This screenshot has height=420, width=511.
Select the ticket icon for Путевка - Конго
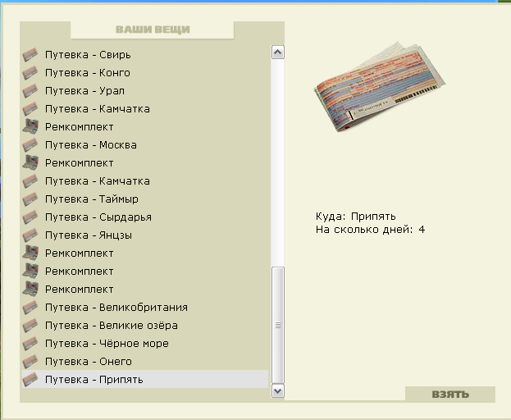coord(30,73)
